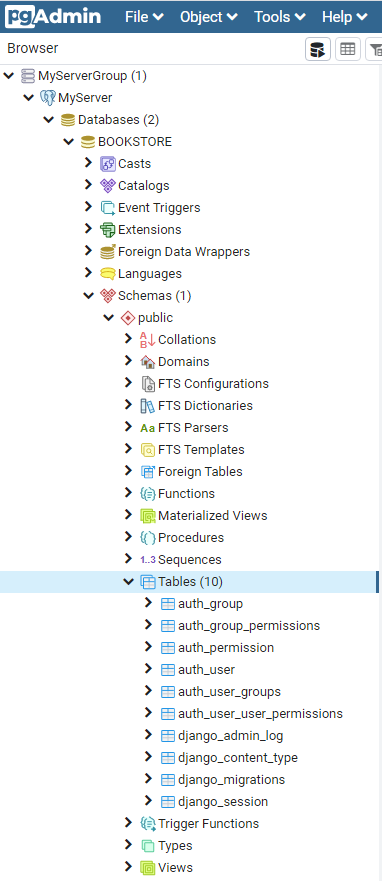The image size is (382, 881).
Task: Collapse the BOOKSTORE database node
Action: [x=69, y=141]
